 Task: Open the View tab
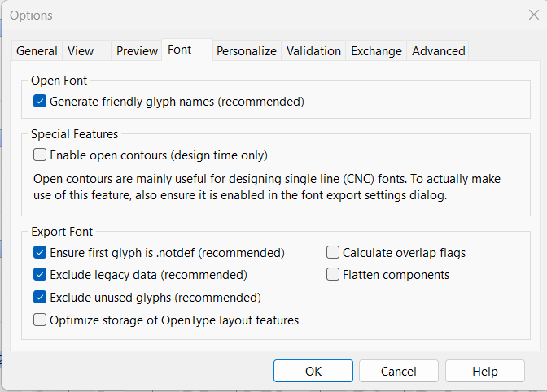81,50
